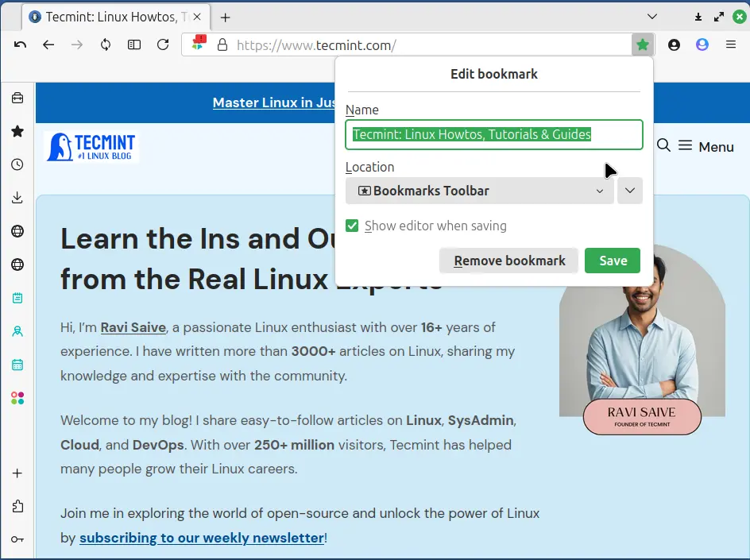Click the green Save button
Viewport: 750px width, 560px height.
coord(613,261)
